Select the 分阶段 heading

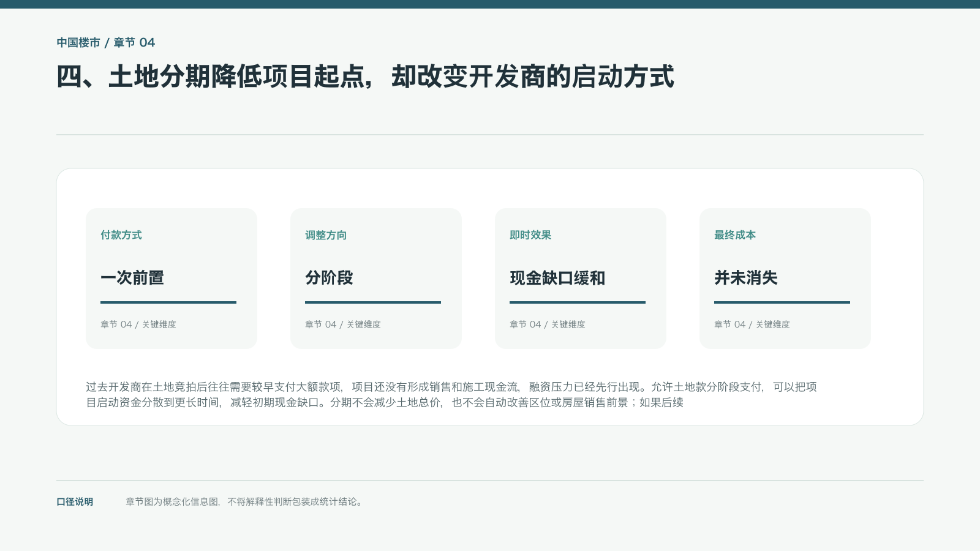click(329, 278)
